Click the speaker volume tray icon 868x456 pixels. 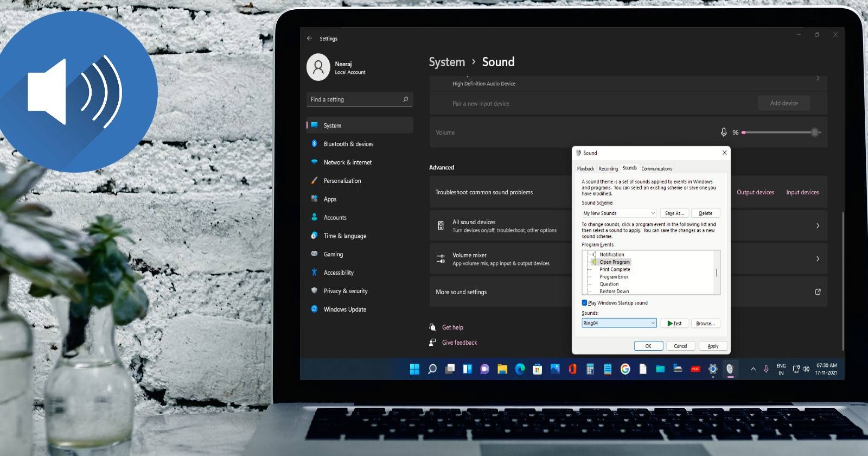tap(806, 369)
